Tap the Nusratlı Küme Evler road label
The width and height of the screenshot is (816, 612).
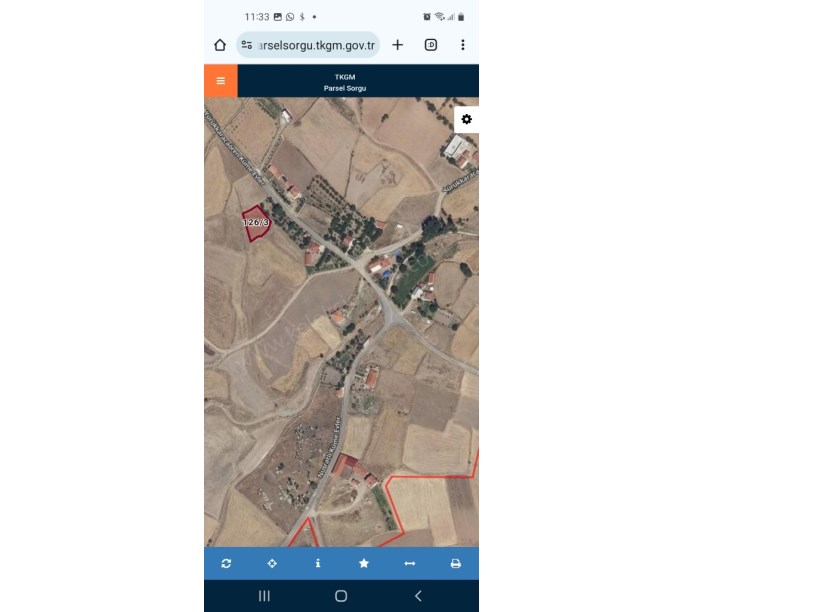329,448
